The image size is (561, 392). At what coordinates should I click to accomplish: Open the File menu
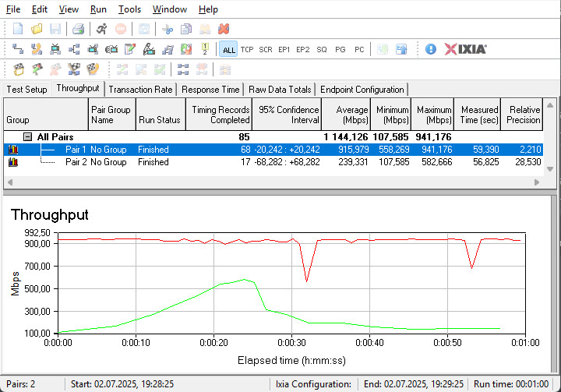coord(13,9)
